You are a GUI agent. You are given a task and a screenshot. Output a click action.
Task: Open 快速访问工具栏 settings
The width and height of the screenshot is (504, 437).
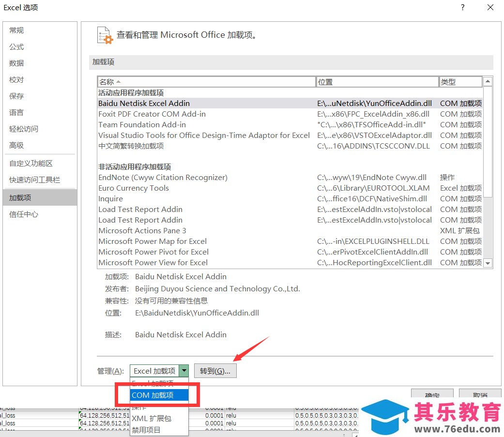pos(40,180)
